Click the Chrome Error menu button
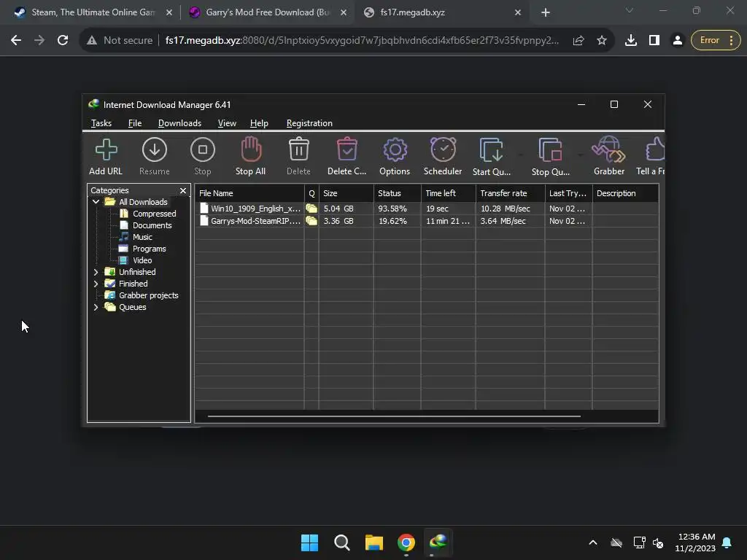 [x=716, y=41]
